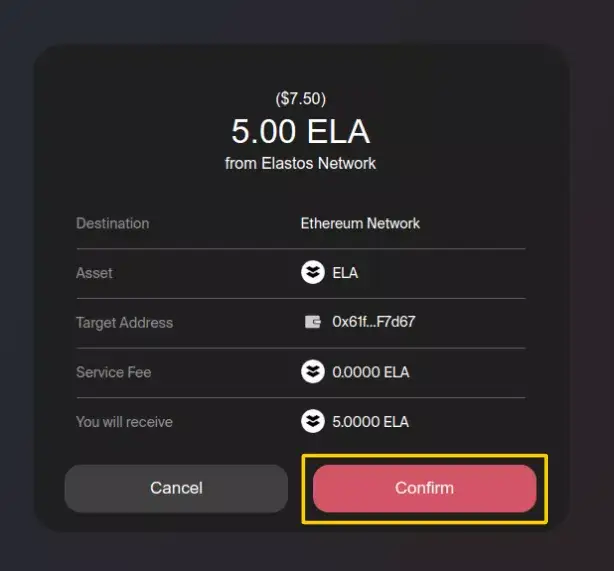This screenshot has width=614, height=571.
Task: Click the Asset label
Action: [x=94, y=273]
